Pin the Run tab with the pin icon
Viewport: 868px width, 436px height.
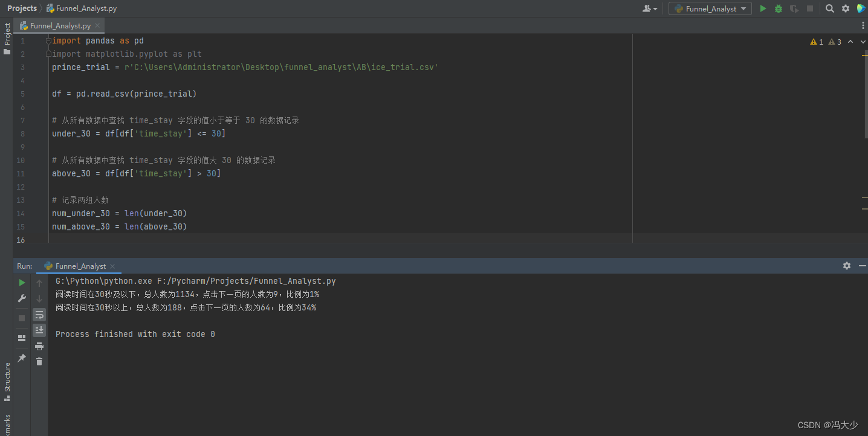[x=22, y=358]
